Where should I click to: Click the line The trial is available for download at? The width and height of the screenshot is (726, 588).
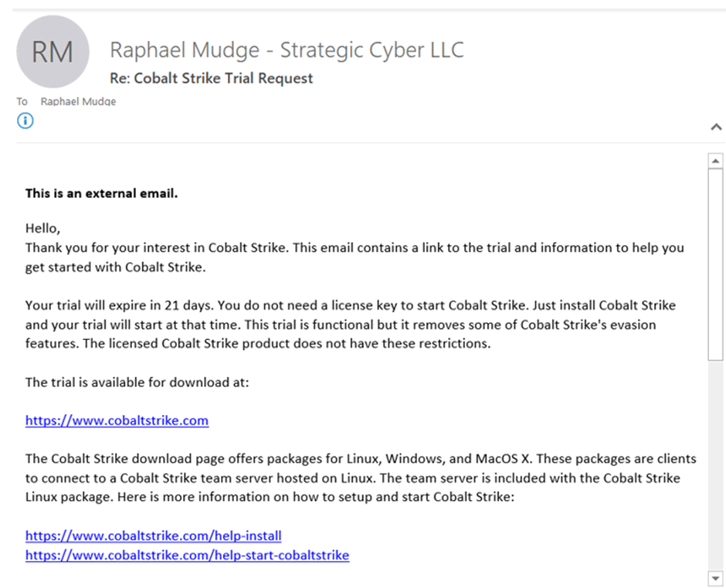point(137,382)
